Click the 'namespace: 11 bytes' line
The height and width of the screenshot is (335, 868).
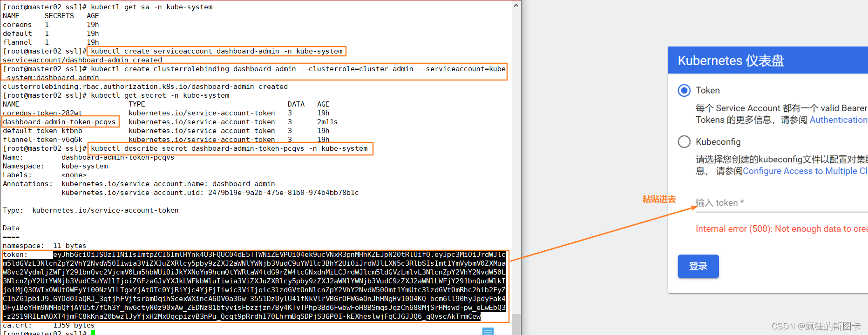point(44,246)
